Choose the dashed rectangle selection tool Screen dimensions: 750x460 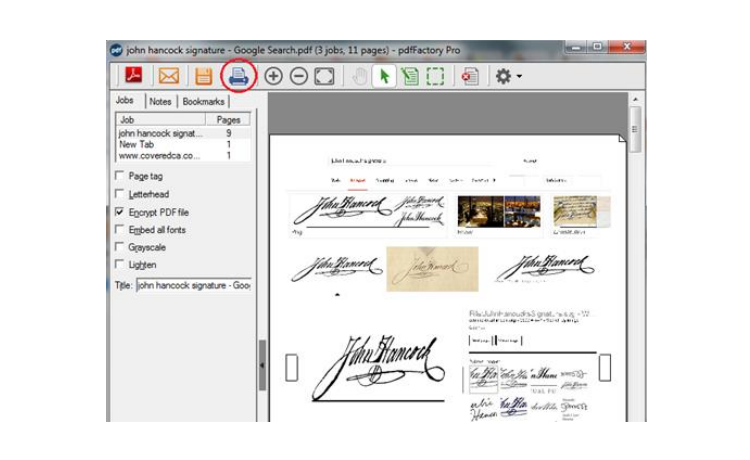pyautogui.click(x=435, y=77)
